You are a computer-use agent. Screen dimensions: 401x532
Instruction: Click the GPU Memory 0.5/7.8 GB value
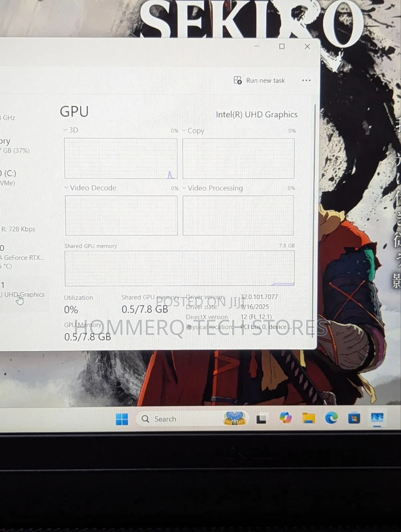[x=88, y=337]
